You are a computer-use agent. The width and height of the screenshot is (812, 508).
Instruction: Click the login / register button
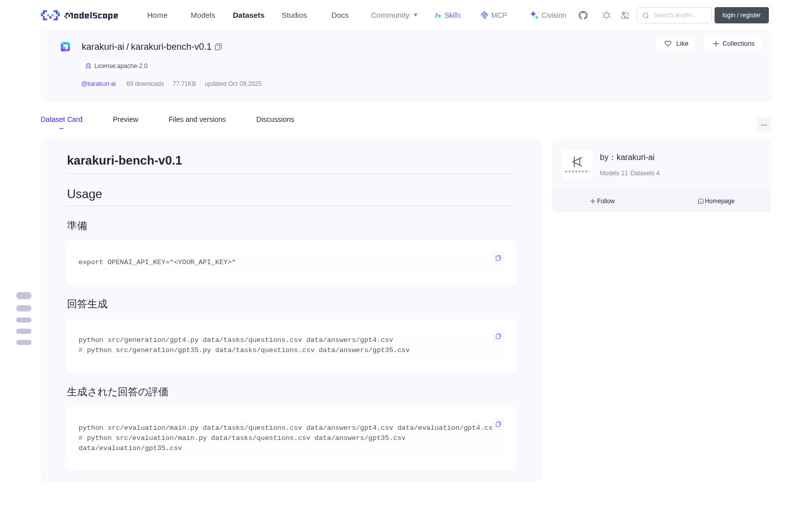[x=741, y=15]
